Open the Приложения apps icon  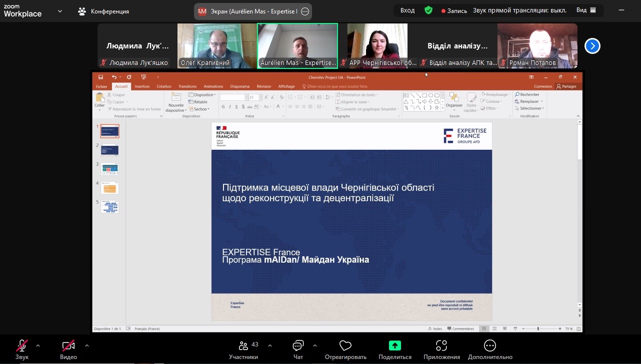[441, 346]
